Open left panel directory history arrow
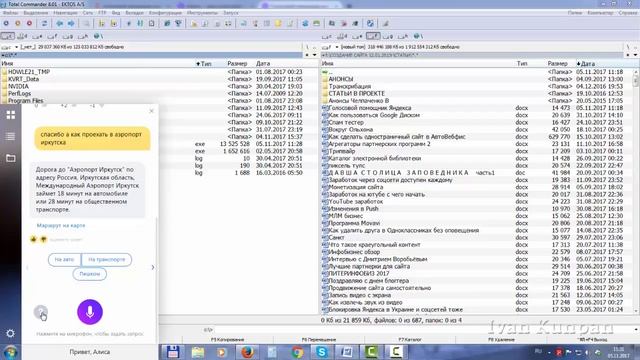 [314, 55]
